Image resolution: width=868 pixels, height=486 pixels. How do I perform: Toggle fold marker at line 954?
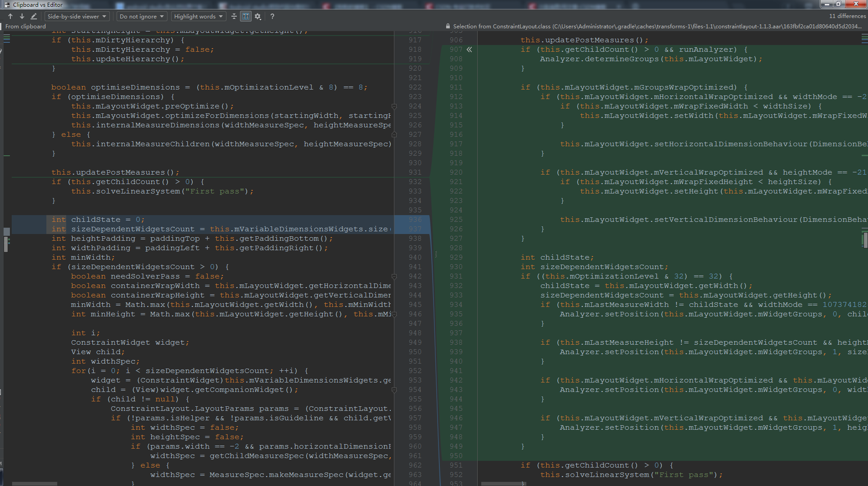coord(394,390)
